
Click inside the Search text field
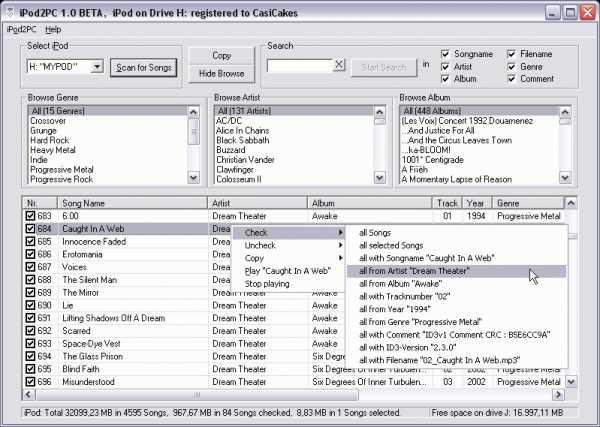300,65
